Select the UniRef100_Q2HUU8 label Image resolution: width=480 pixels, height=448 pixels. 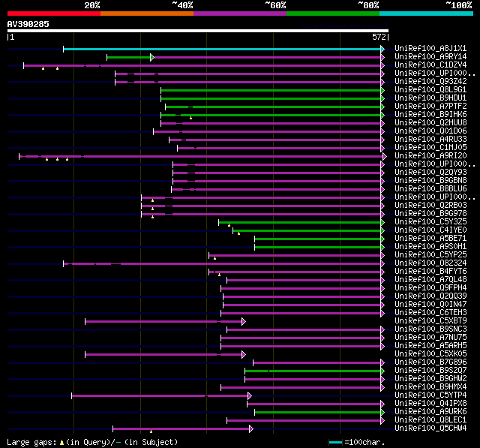coord(430,123)
